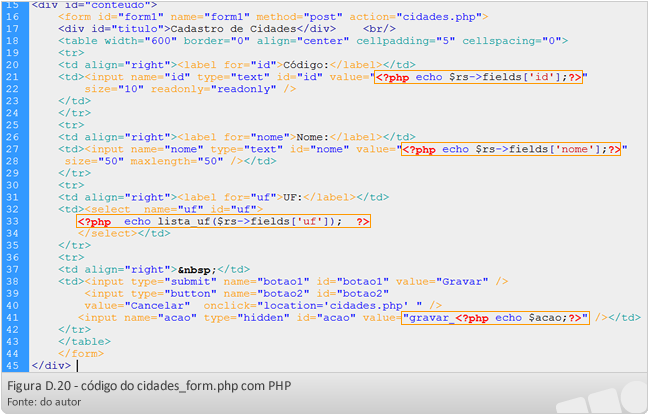Viewport: 649px width, 415px height.
Task: Click line number 27 in the gutter
Action: 12,149
